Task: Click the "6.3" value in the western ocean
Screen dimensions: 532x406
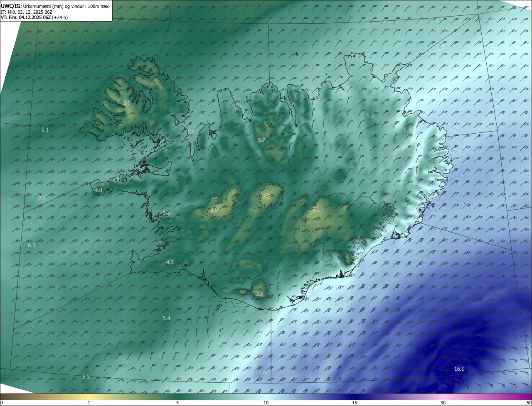Action: [x=32, y=245]
